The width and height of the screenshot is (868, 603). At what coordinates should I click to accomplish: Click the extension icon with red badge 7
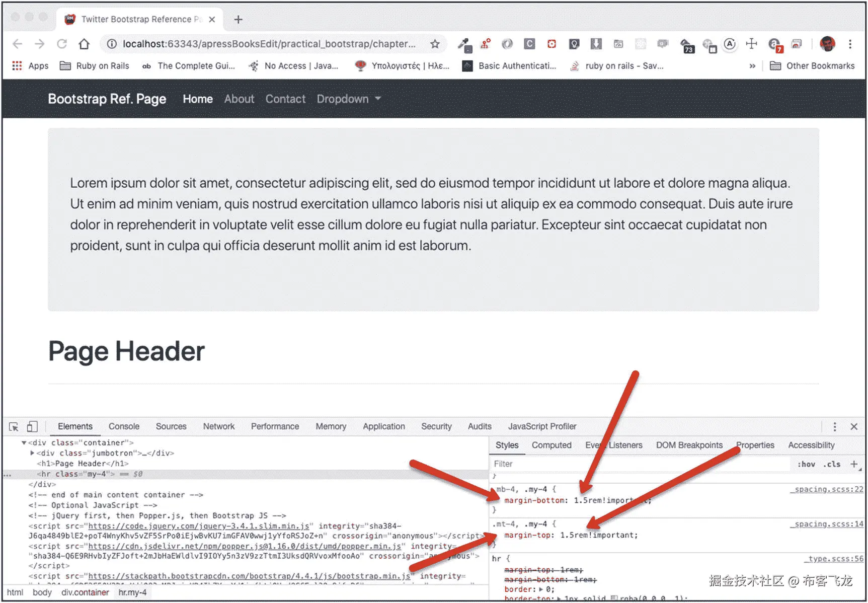[775, 45]
